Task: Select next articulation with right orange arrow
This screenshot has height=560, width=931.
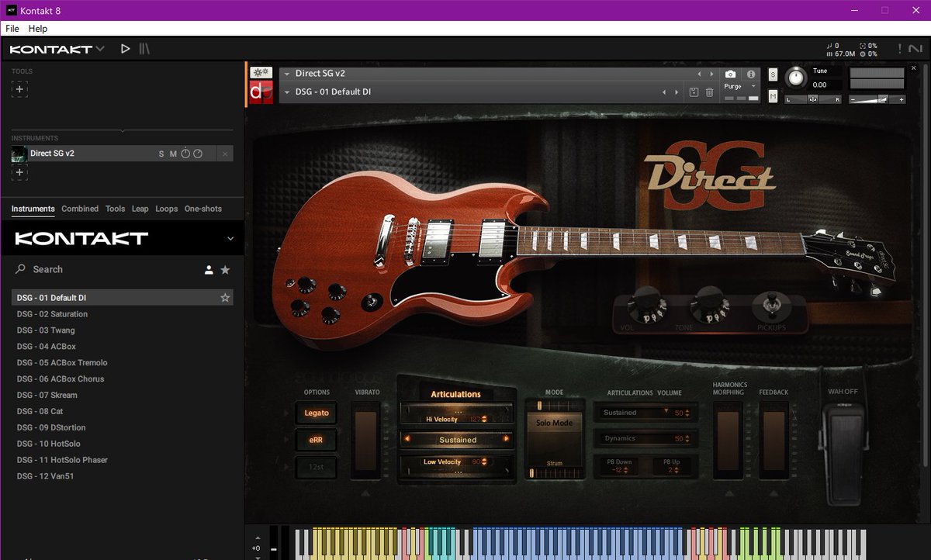Action: [507, 439]
